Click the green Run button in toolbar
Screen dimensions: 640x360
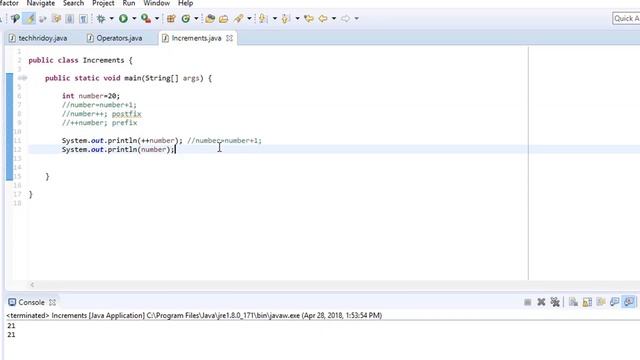(x=123, y=18)
